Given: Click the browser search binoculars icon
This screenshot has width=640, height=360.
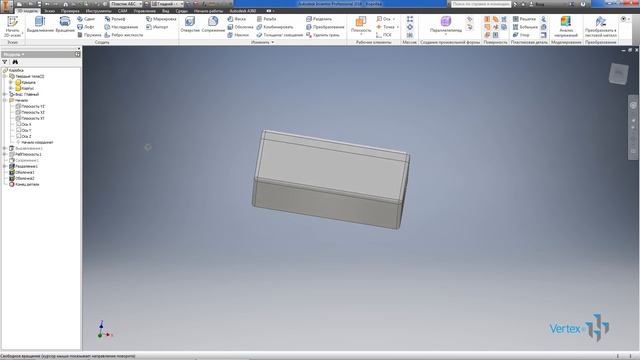Looking at the screenshot, I should tap(15, 62).
